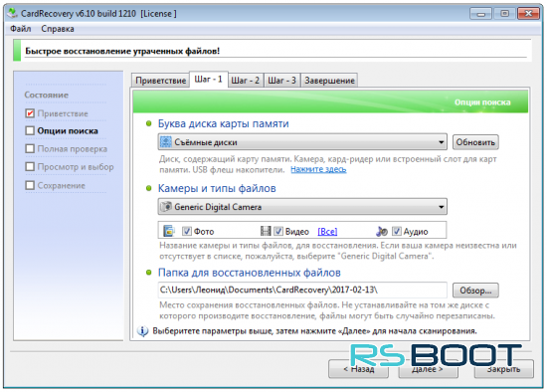Minimize the CardRecovery window
547x392 pixels.
[x=480, y=14]
